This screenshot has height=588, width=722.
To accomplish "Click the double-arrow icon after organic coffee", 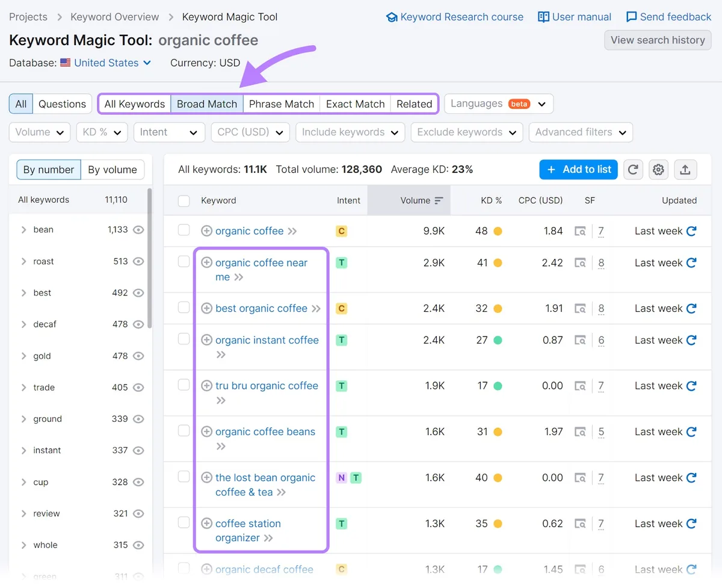I will (292, 231).
